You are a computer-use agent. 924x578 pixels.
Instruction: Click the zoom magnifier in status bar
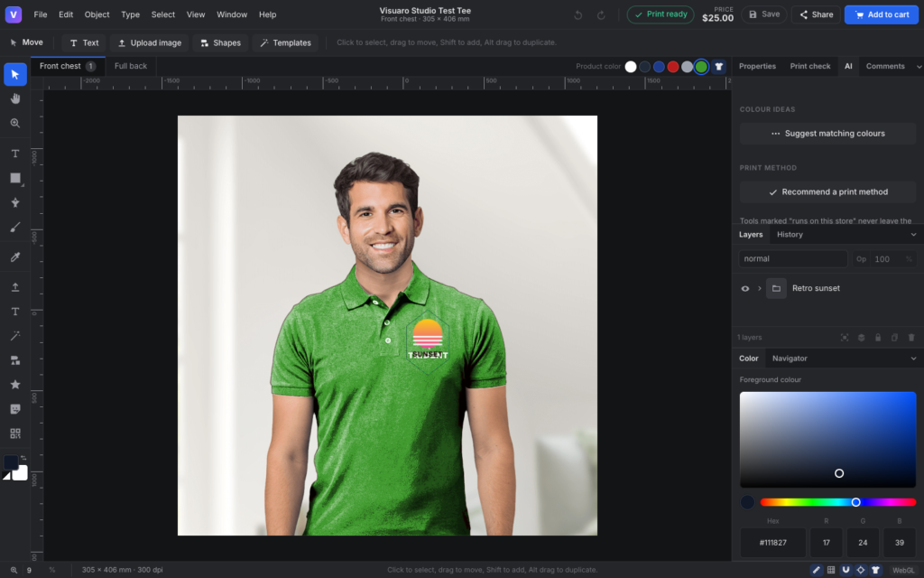(x=14, y=570)
